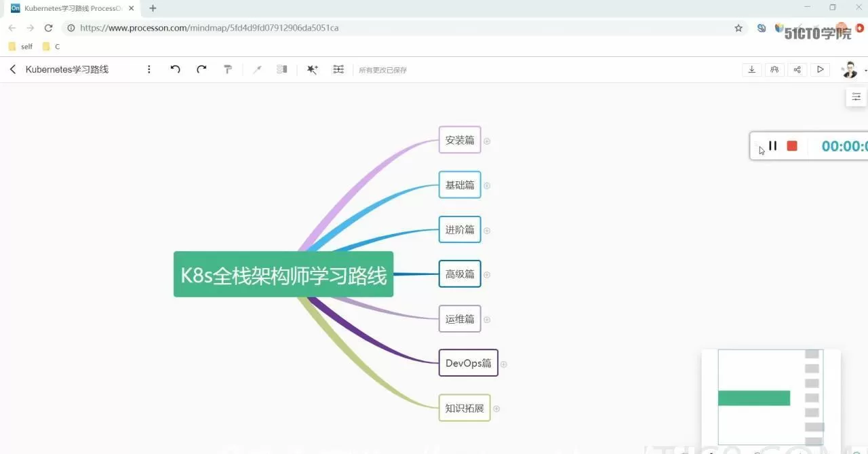
Task: Select the format painter tool
Action: point(228,69)
